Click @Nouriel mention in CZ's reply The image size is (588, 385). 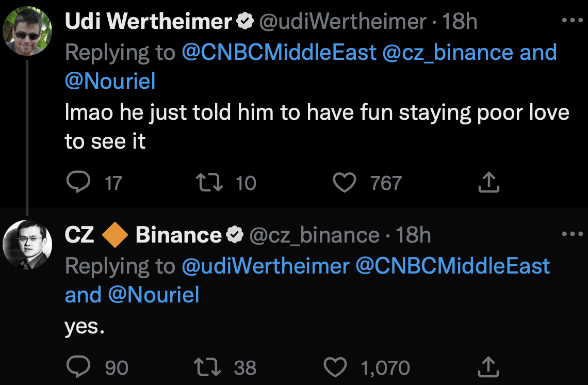click(153, 295)
